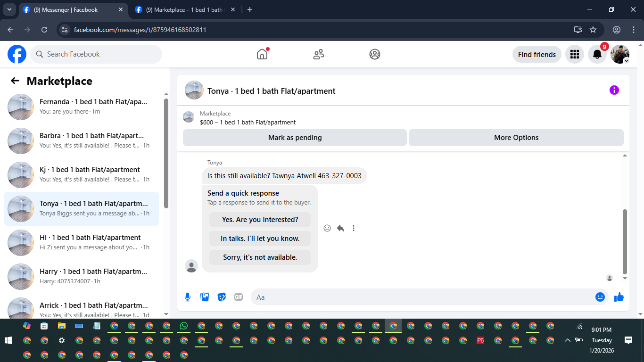Open the Groups icon in top navigation
Viewport: 644px width, 362px height.
pos(375,54)
